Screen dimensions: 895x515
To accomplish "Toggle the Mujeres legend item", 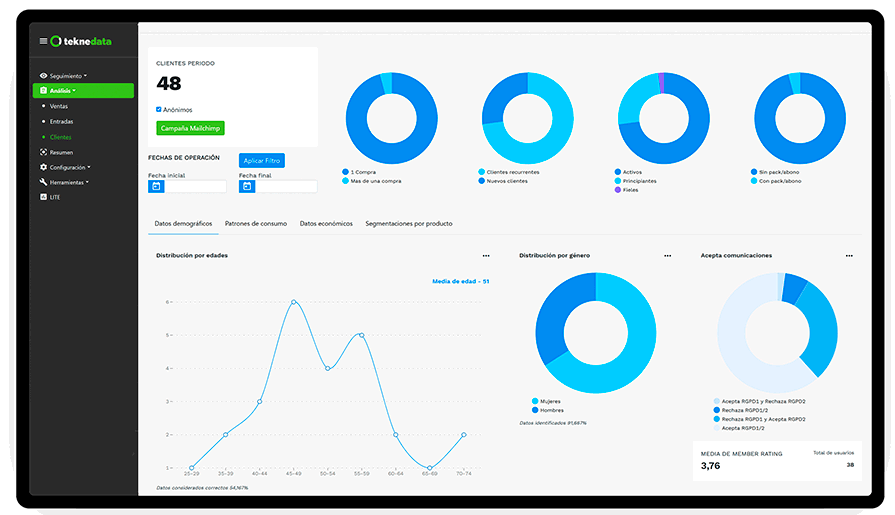I will (x=546, y=401).
